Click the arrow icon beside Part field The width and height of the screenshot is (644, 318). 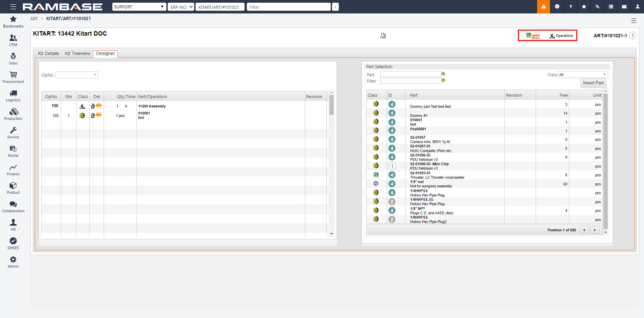tap(443, 74)
